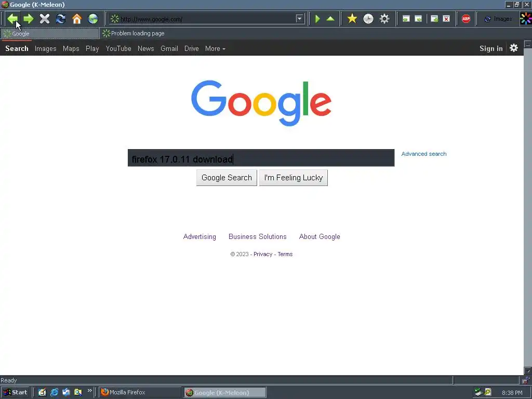Open preferences with the toolbar gear icon
The image size is (532, 399).
384,19
